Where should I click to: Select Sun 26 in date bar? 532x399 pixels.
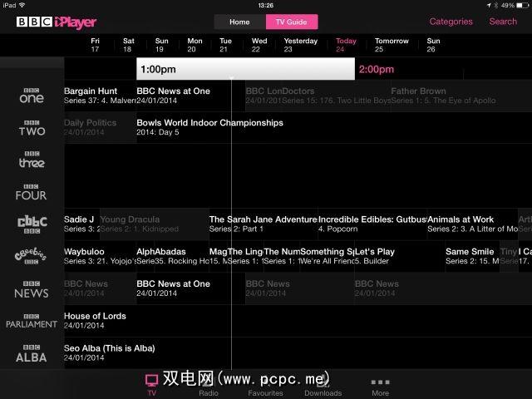coord(433,45)
